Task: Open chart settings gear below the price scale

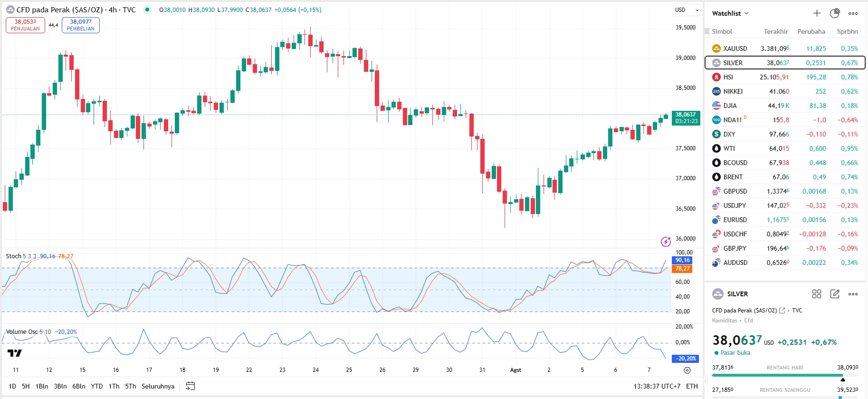Action: (x=687, y=370)
